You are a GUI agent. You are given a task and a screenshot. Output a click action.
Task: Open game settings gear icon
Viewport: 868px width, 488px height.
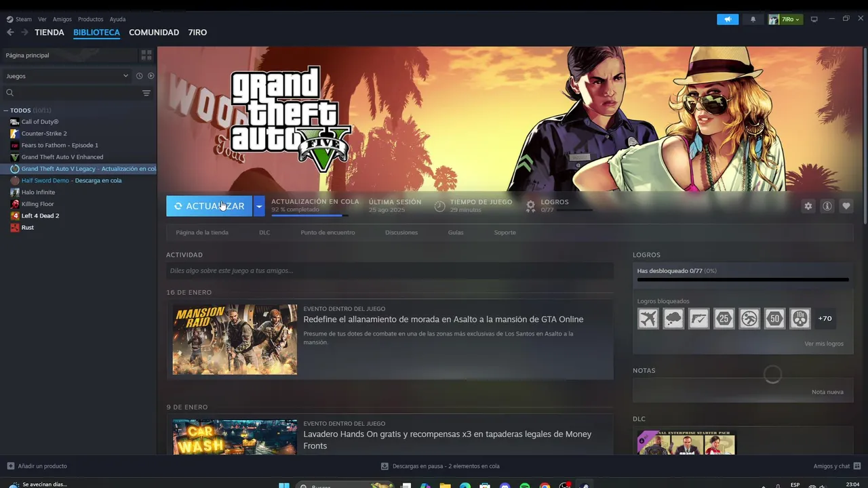point(808,206)
